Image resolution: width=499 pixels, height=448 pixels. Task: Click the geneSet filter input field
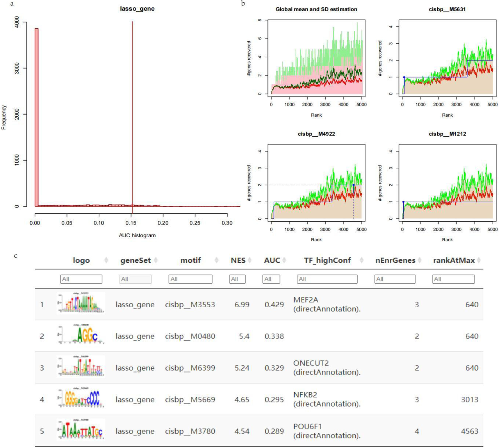point(135,279)
